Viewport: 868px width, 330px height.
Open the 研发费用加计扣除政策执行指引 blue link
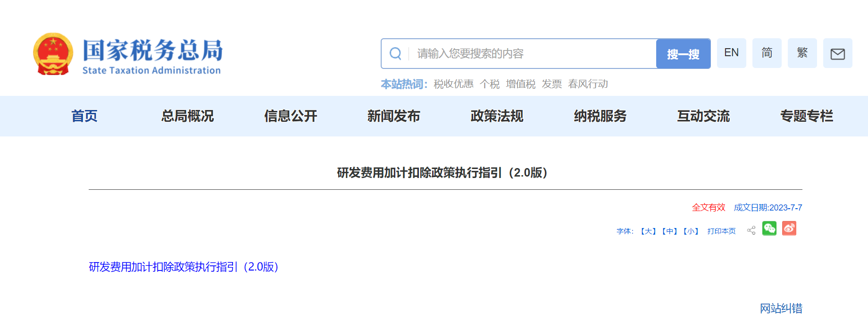[184, 267]
